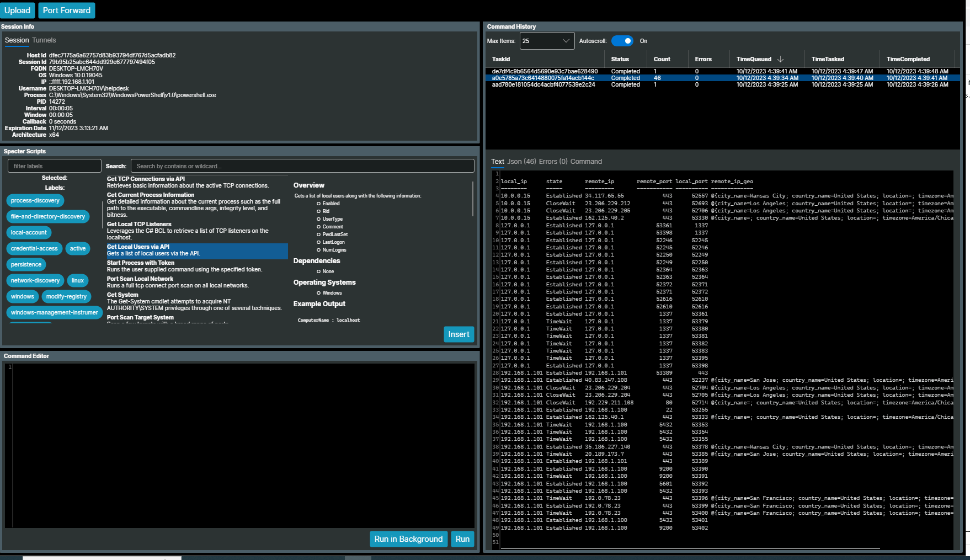This screenshot has height=560, width=970.
Task: Click the TimeQueued sort arrow icon
Action: point(780,59)
